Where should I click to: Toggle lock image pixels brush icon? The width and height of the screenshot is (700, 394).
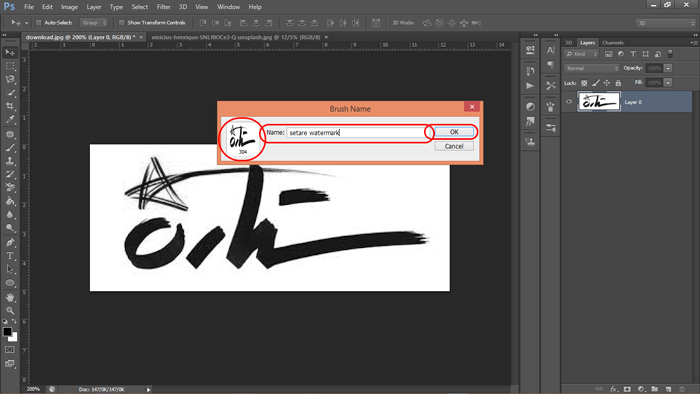596,83
